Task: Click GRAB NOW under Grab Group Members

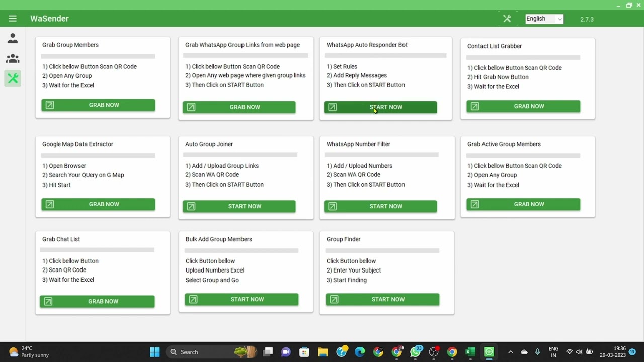Action: (98, 105)
